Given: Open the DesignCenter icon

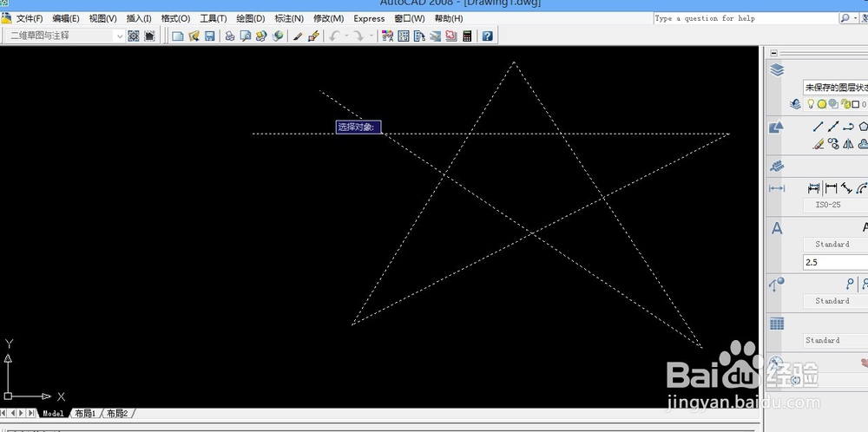Looking at the screenshot, I should coord(404,36).
